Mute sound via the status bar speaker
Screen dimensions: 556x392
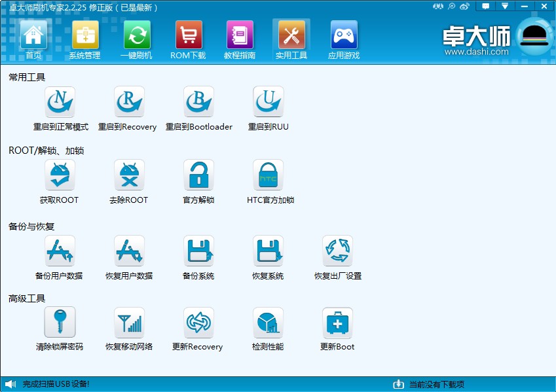point(9,385)
